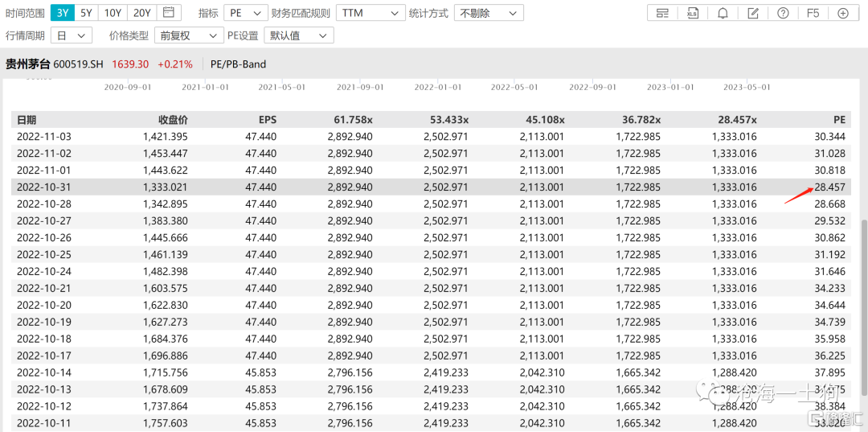The width and height of the screenshot is (868, 432).
Task: Click the 61.758x column header
Action: point(353,120)
